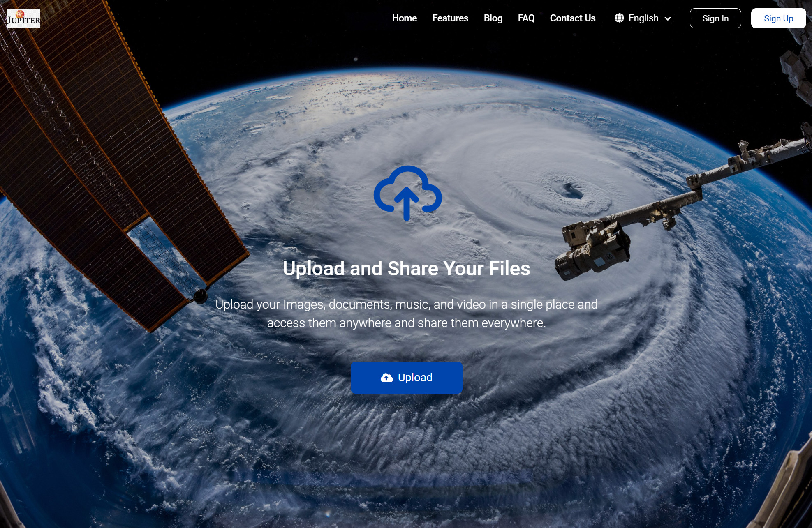This screenshot has width=812, height=528.
Task: Expand the language chevron arrow
Action: coord(668,18)
